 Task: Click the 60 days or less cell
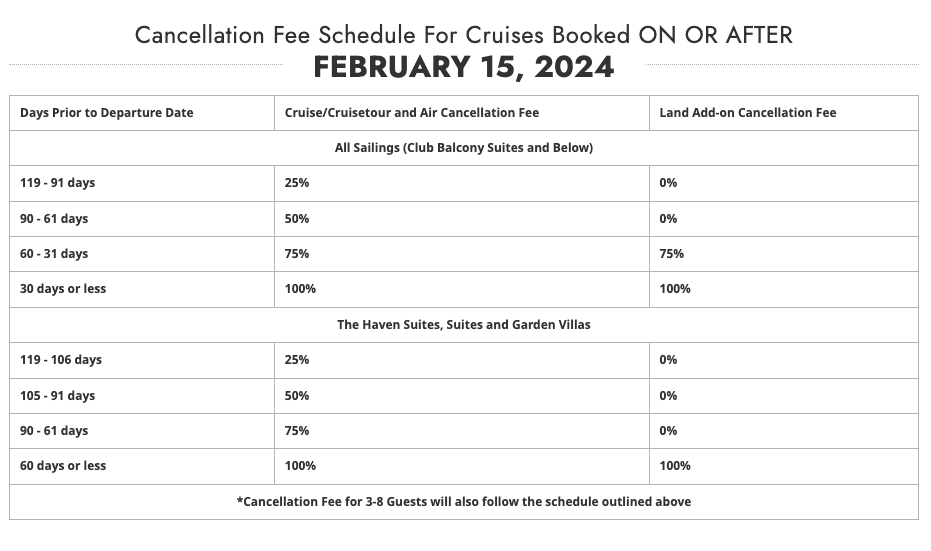coord(63,466)
